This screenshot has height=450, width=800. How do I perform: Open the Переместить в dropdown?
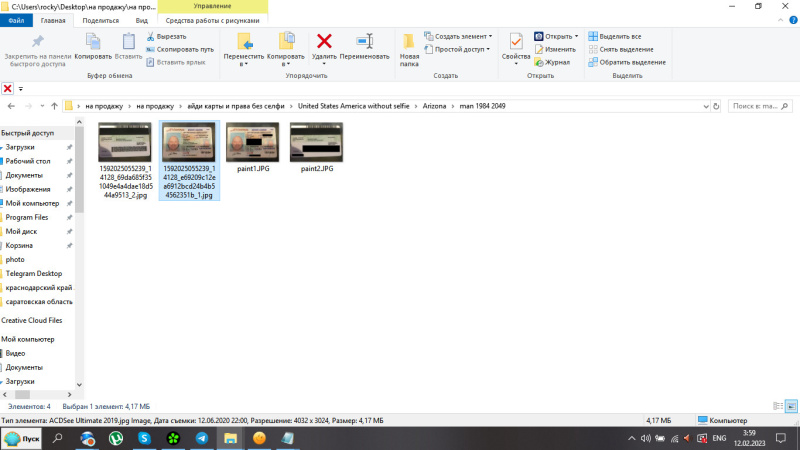(244, 59)
